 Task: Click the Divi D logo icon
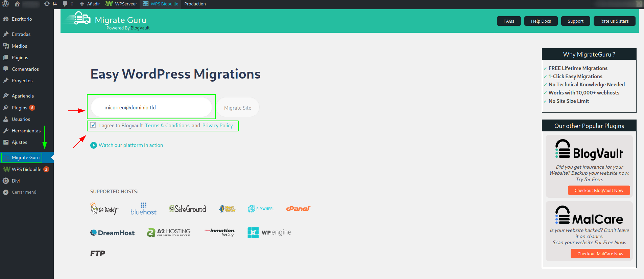coord(6,181)
